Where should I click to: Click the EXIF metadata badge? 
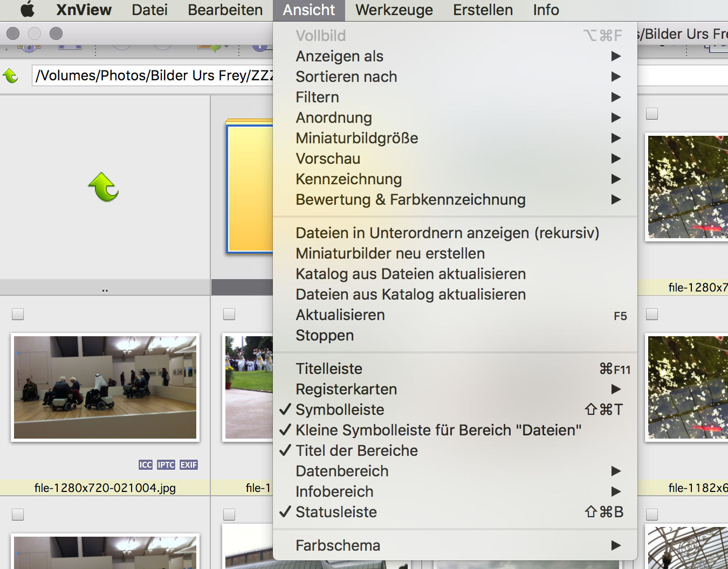pos(189,464)
